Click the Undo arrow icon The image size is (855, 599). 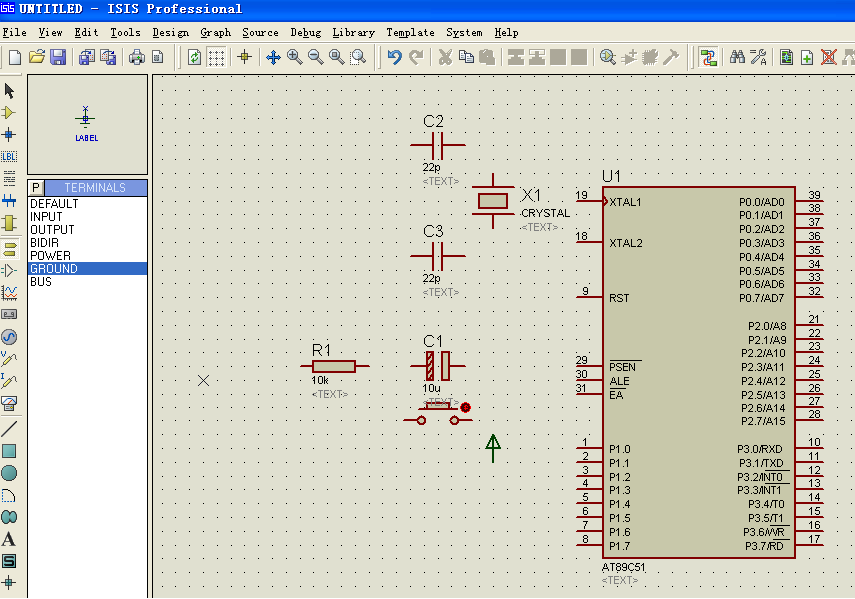[395, 57]
